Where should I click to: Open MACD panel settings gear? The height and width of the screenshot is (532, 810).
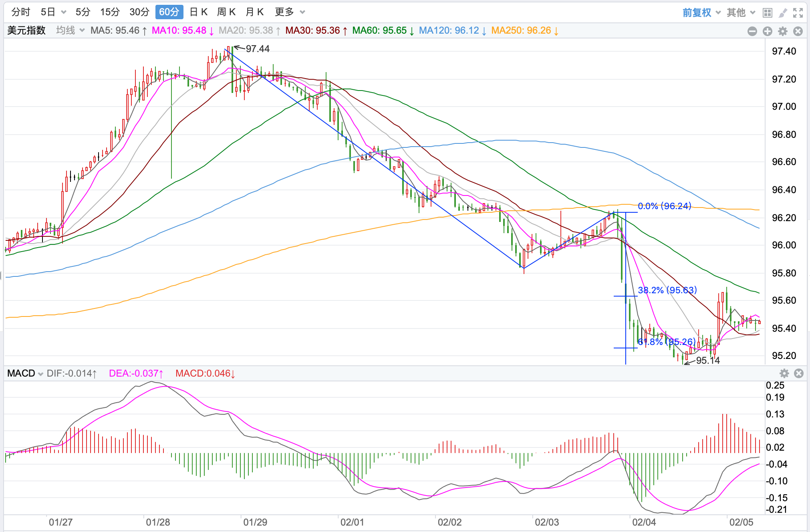click(784, 373)
